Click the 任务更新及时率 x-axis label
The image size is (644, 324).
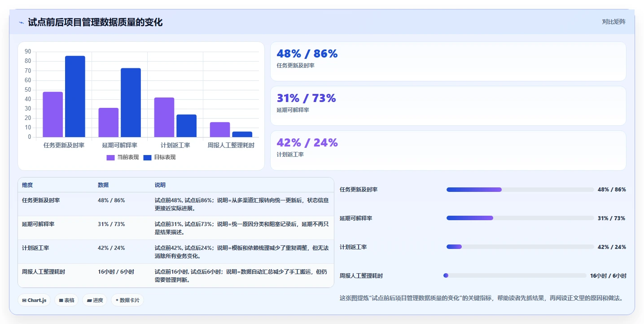(64, 146)
